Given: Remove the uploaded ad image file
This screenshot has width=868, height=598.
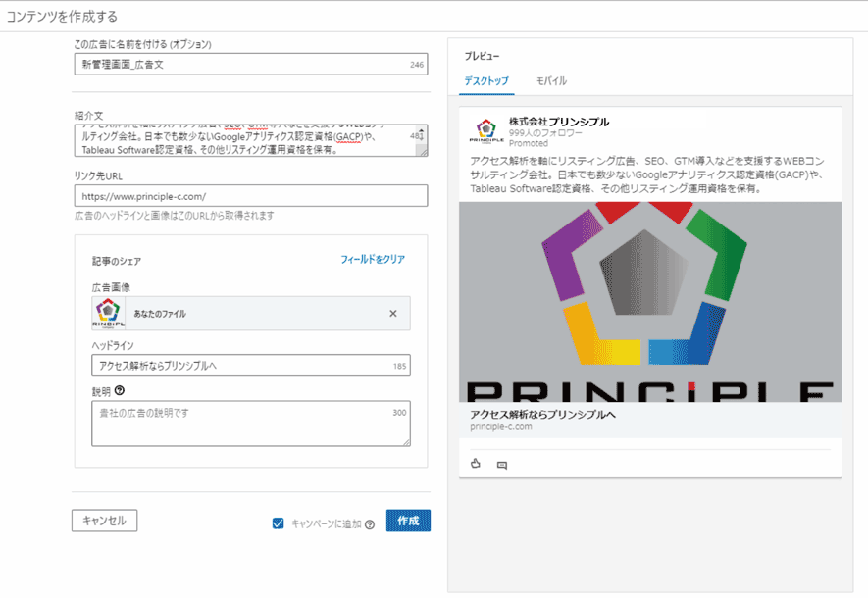Looking at the screenshot, I should [x=393, y=314].
